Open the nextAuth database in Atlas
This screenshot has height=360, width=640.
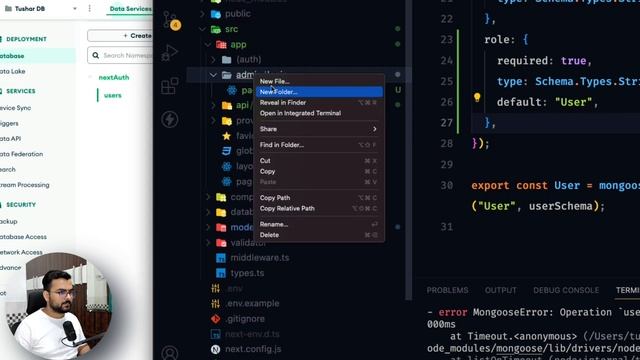(x=114, y=78)
